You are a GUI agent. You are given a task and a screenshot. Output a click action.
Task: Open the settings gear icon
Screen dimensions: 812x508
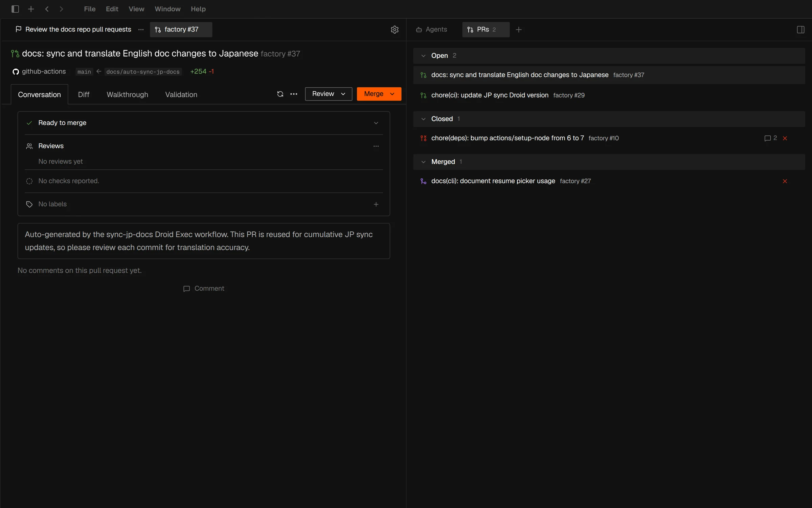pos(394,29)
